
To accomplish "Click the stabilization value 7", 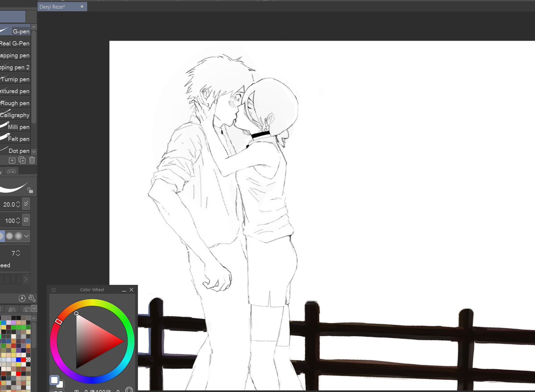I will point(13,253).
